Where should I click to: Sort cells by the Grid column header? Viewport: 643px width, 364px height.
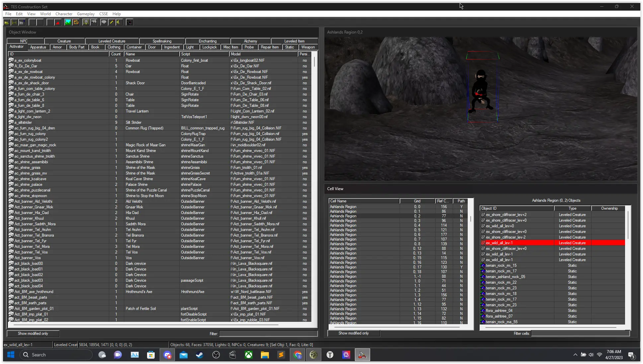point(417,201)
